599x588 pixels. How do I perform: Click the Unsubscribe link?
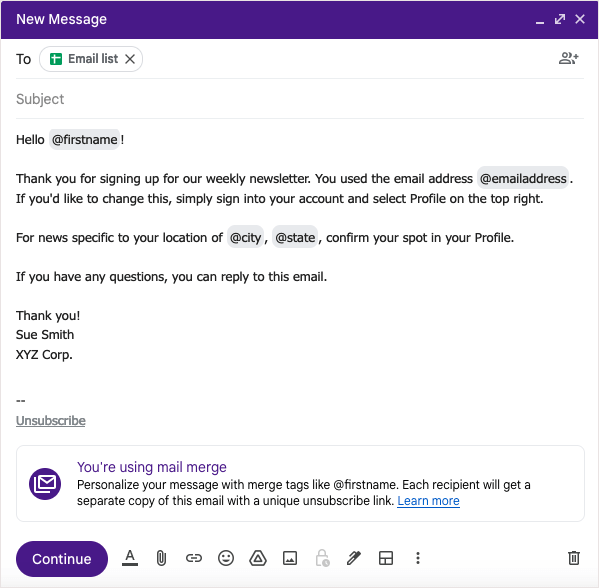coord(51,421)
